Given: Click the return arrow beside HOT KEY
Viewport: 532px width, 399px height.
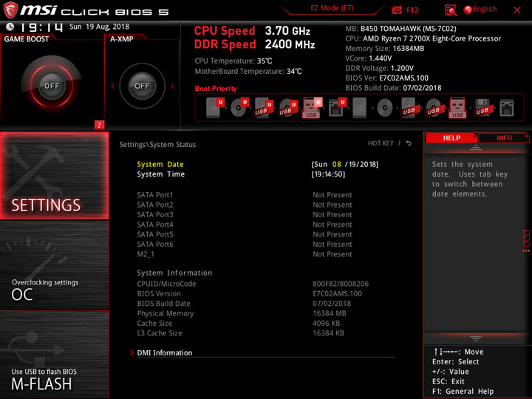Looking at the screenshot, I should [409, 143].
